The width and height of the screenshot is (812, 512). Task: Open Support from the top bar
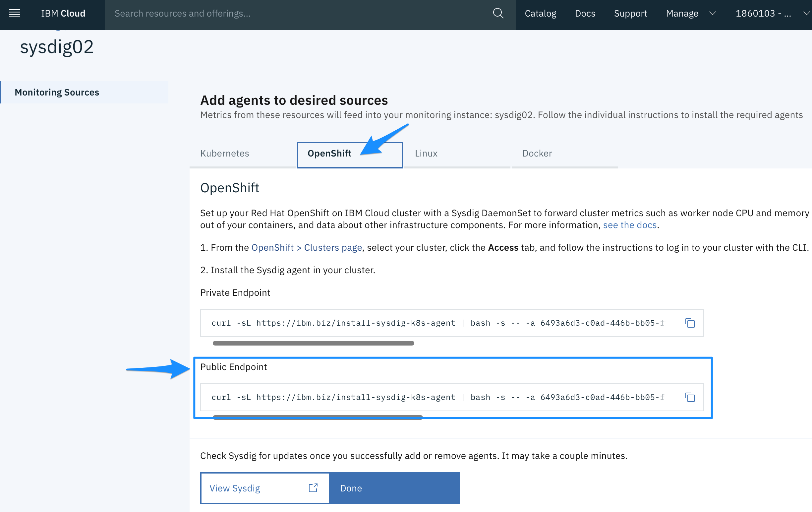tap(630, 14)
